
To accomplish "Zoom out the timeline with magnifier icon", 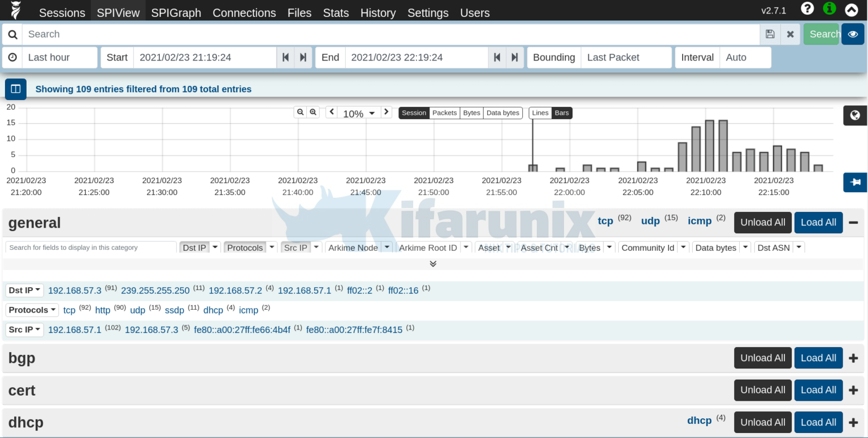I will [300, 112].
